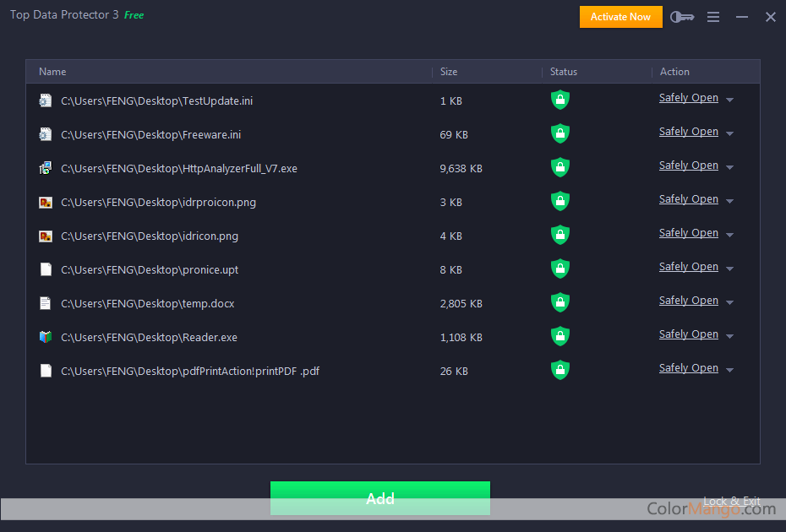
Task: Expand action dropdown arrow for idricon.png
Action: pyautogui.click(x=729, y=235)
